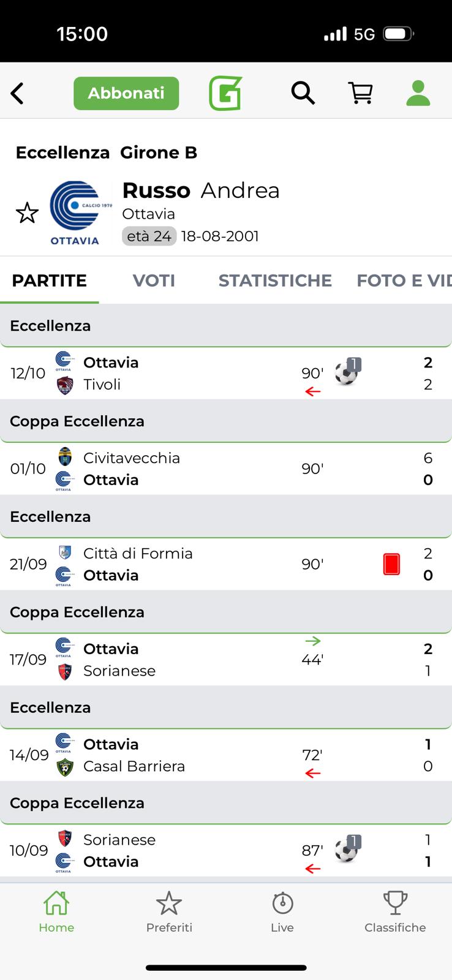
Task: Open the FOTO E VIDEO tab
Action: pyautogui.click(x=403, y=281)
